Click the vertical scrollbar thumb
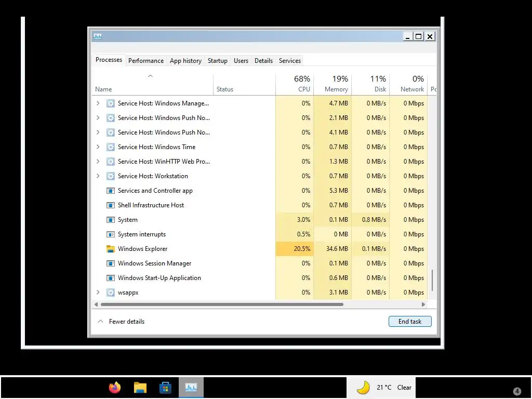532x399 pixels. [x=432, y=280]
